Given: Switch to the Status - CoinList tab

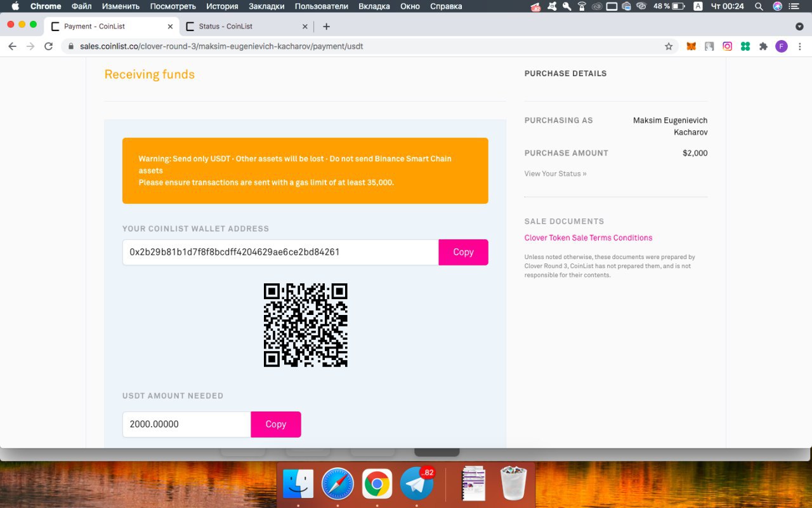Looking at the screenshot, I should click(246, 27).
